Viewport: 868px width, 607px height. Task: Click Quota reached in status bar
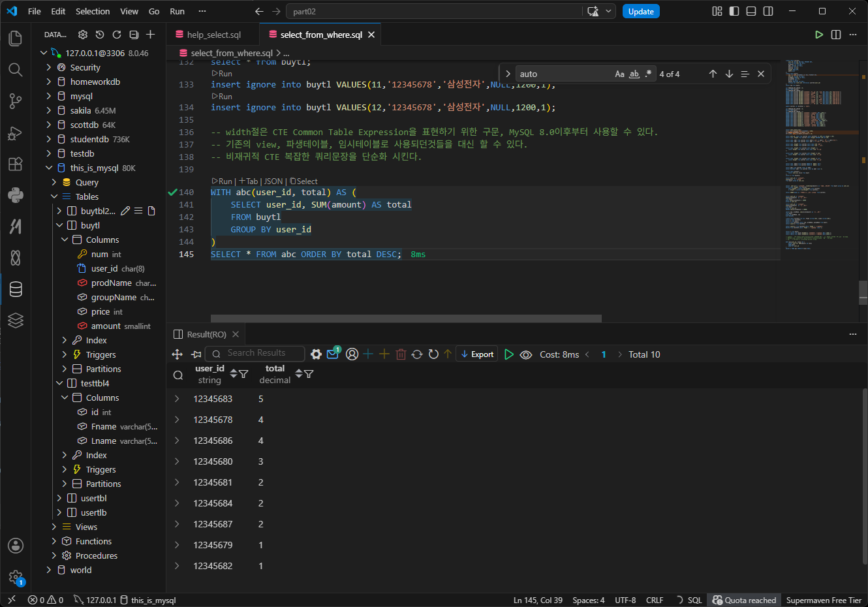tap(744, 600)
